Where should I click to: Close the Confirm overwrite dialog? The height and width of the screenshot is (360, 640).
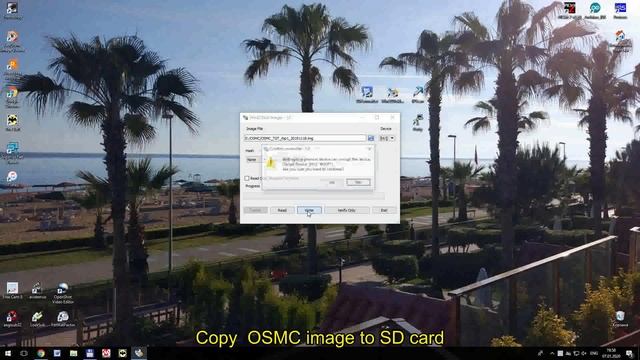370,149
